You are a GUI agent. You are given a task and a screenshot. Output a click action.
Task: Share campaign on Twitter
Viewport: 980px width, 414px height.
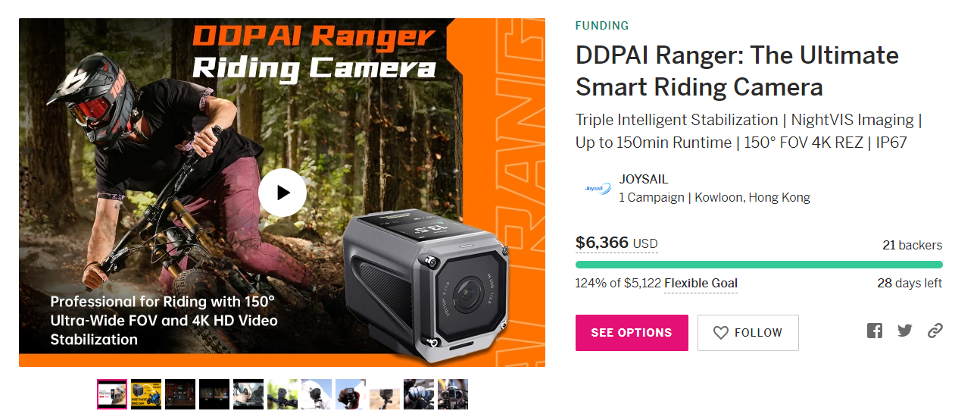(x=905, y=331)
